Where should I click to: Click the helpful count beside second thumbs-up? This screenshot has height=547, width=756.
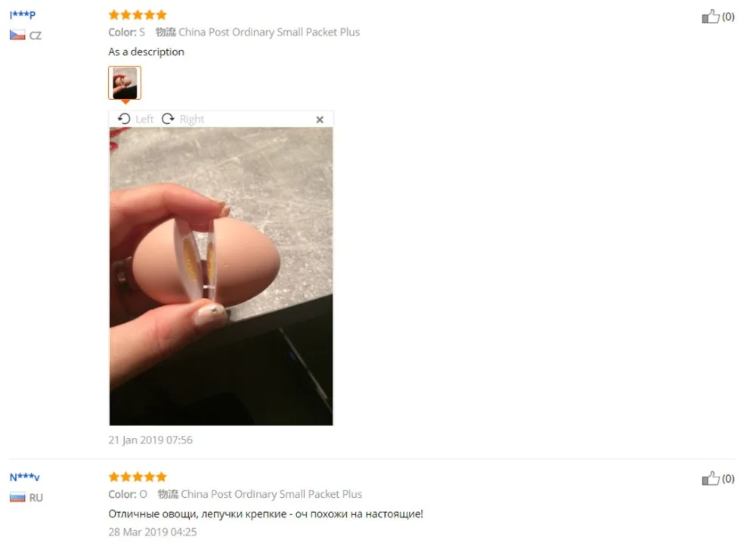(728, 479)
